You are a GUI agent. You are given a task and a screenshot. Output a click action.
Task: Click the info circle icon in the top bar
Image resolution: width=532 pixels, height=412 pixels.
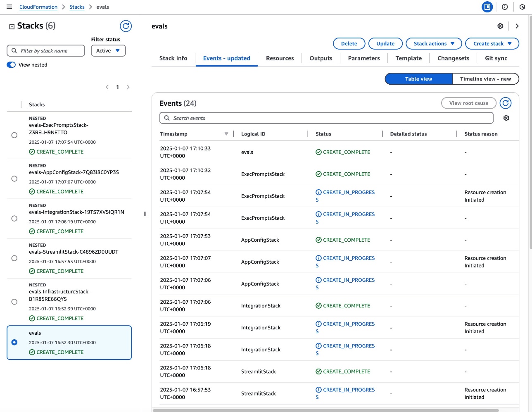[x=505, y=7]
